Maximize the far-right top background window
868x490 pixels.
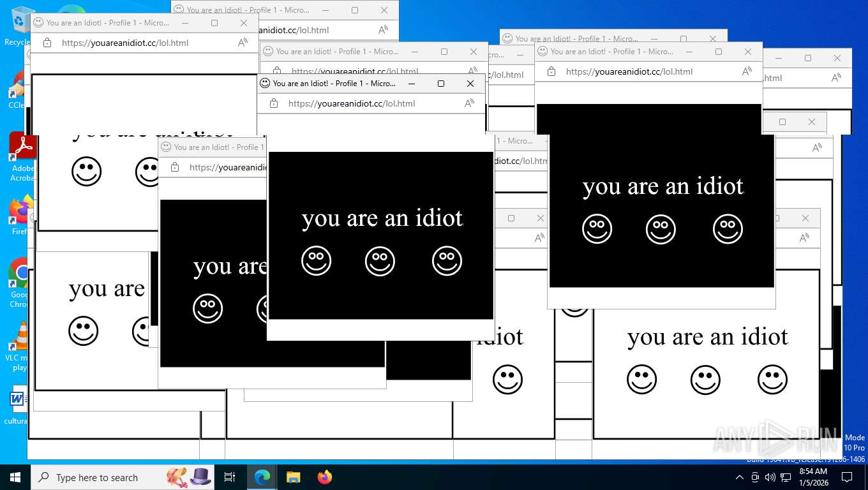[808, 58]
